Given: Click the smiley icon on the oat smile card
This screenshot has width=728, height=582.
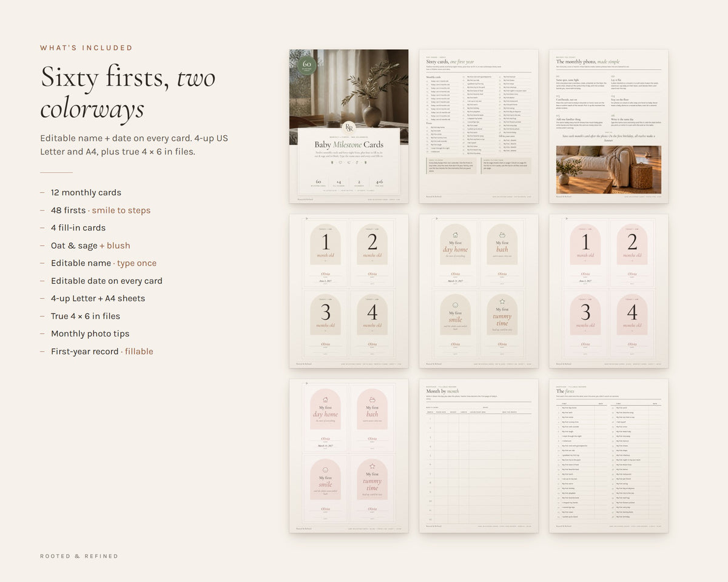Looking at the screenshot, I should point(456,305).
